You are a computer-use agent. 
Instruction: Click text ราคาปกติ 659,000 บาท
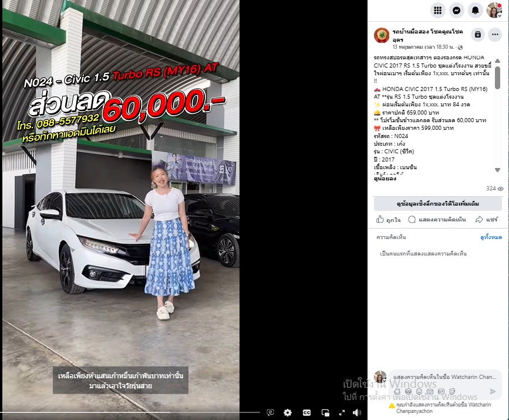(410, 113)
